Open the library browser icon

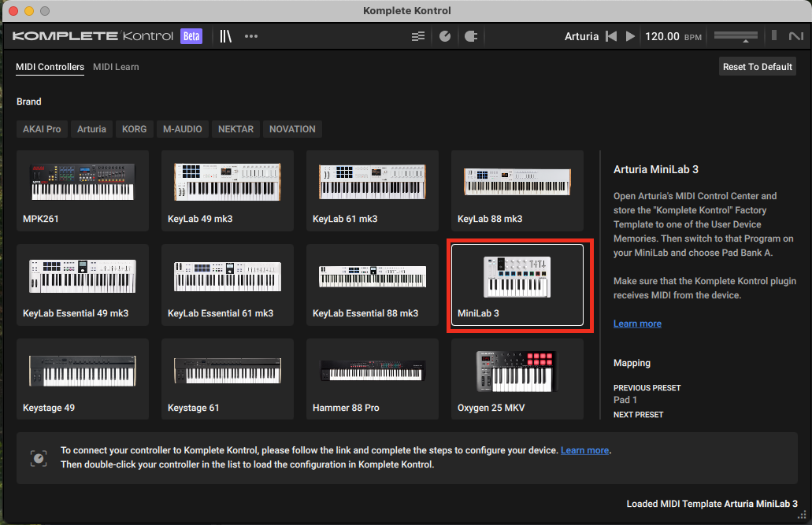click(x=225, y=36)
